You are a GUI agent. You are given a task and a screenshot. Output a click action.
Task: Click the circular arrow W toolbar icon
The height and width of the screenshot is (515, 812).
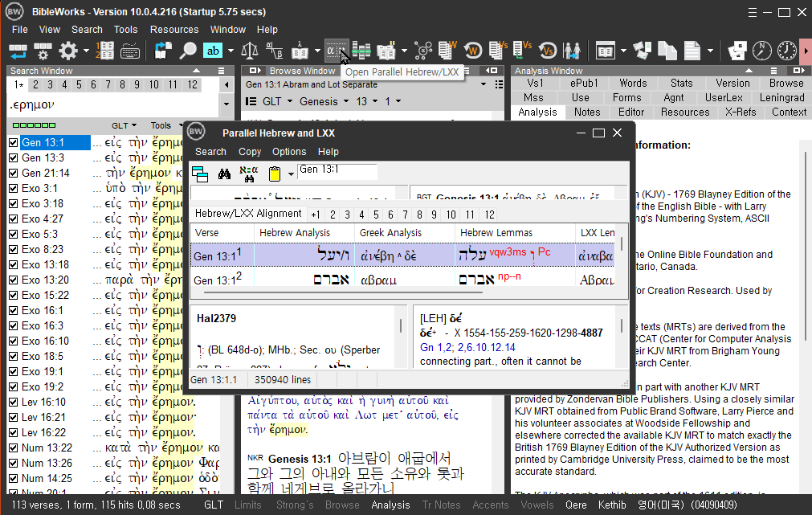472,51
